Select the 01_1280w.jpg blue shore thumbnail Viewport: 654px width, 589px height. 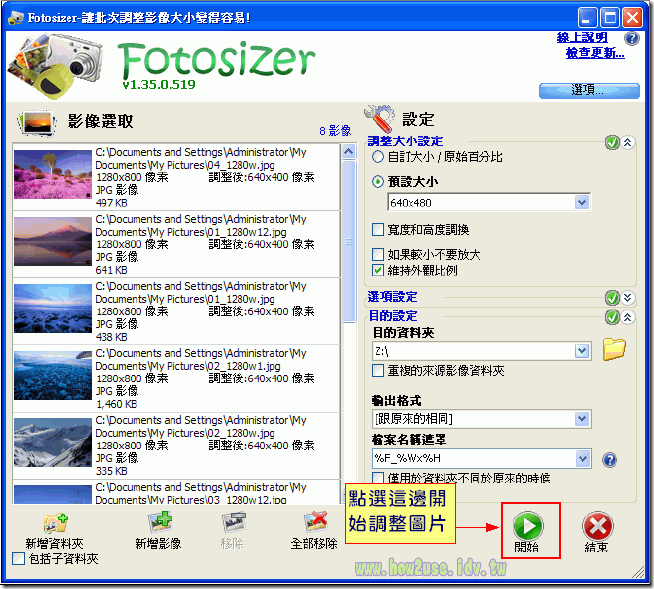point(53,309)
